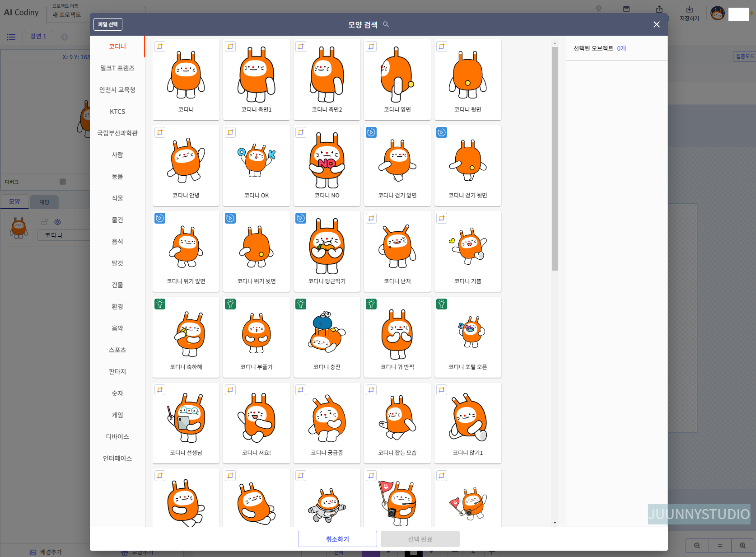Screen dimensions: 756x557
Task: Click lightbulb badge on 코디니 축하해 card
Action: click(160, 304)
